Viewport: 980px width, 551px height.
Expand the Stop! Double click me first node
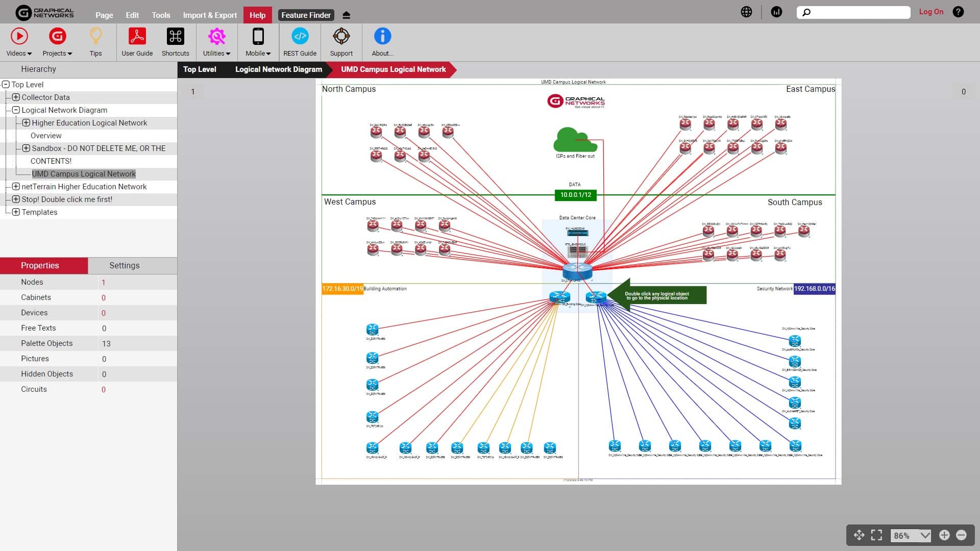tap(16, 199)
